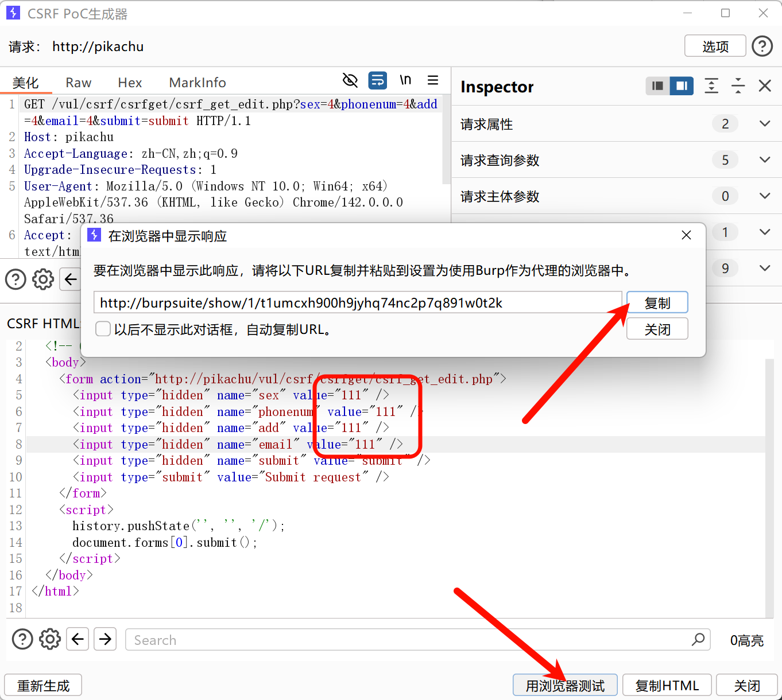Click the Inspector heading
The image size is (782, 700).
pyautogui.click(x=497, y=87)
